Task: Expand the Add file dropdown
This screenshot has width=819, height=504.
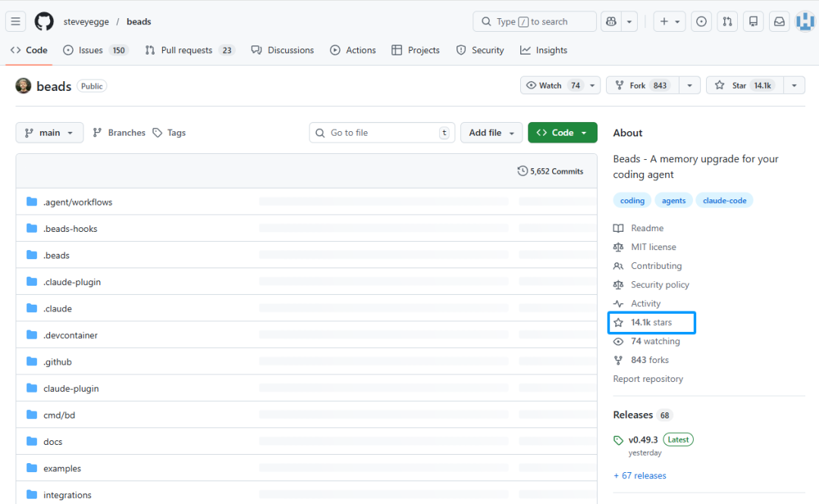Action: (491, 133)
